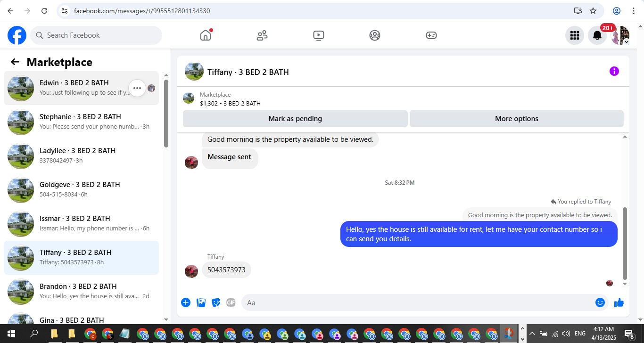Open the conversation information icon
The height and width of the screenshot is (343, 644).
click(x=614, y=71)
